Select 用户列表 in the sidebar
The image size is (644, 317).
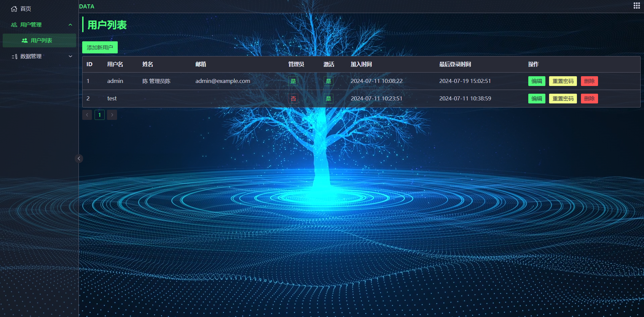pyautogui.click(x=39, y=40)
